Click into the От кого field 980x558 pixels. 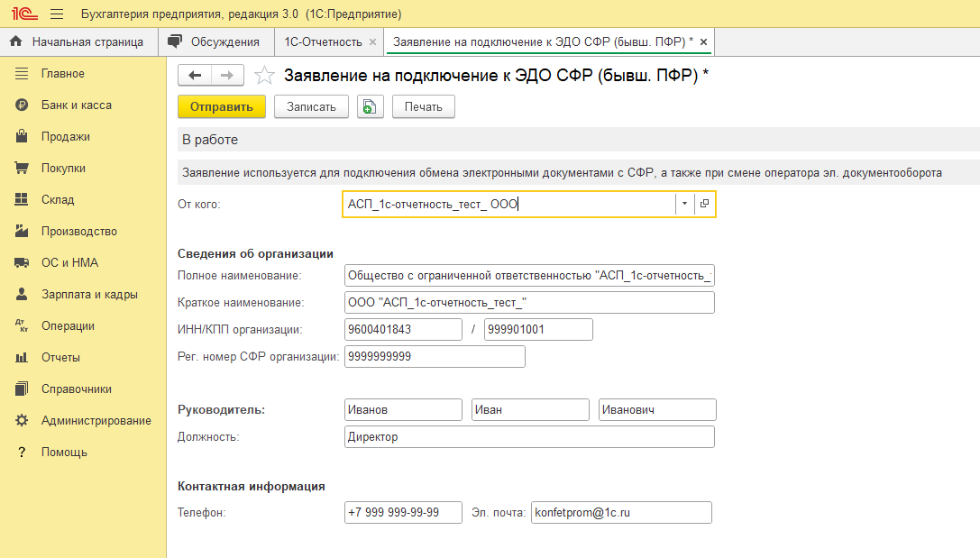[x=508, y=204]
